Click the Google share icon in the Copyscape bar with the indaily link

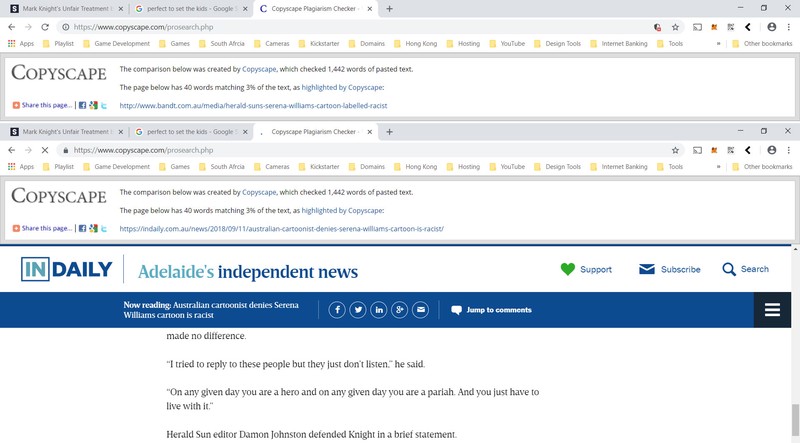tap(93, 228)
